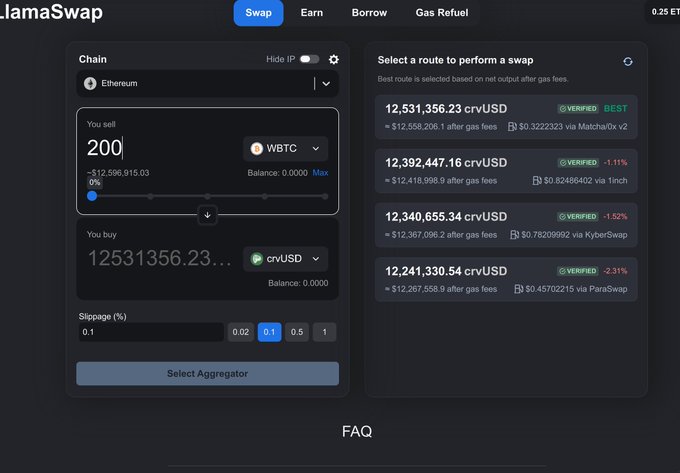Click the ~$12,596,915.03 sell value text
Viewport: 680px width, 473px height.
pyautogui.click(x=118, y=173)
